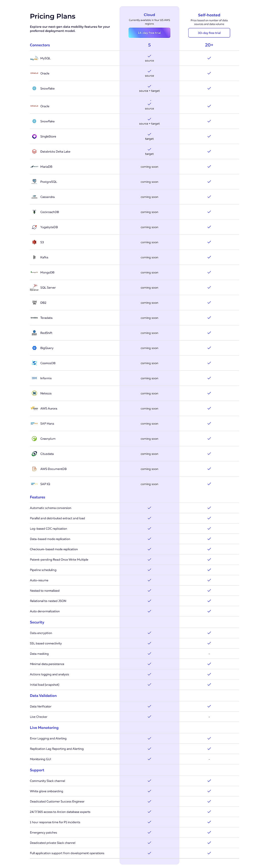Select the PostgreSQL elephant icon

[x=34, y=181]
